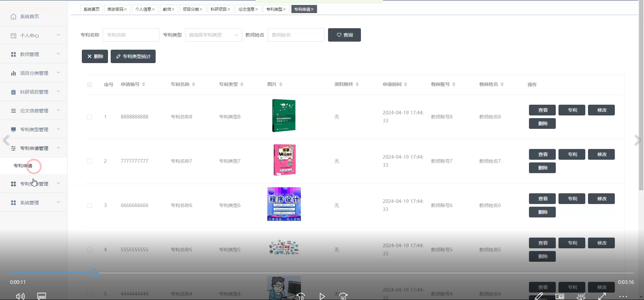
Task: Close the 修改密码 tab with its X
Action: (x=125, y=9)
